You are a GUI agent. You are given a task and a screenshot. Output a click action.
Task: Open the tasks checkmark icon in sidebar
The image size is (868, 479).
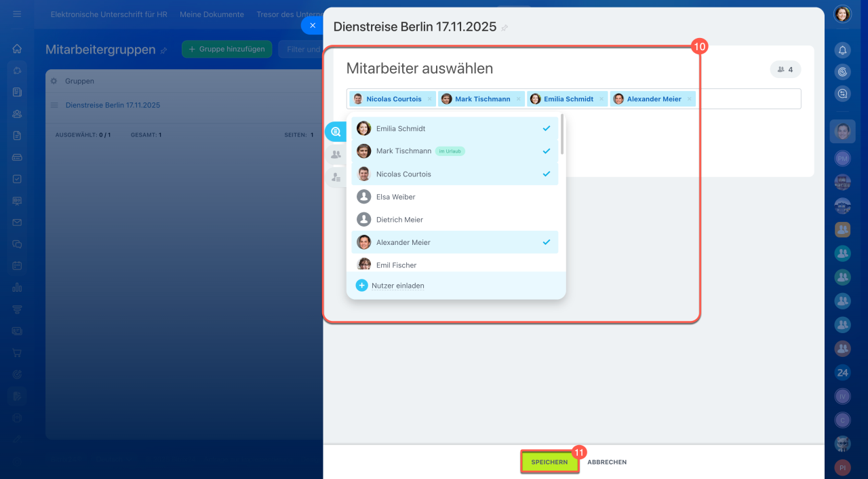click(17, 179)
